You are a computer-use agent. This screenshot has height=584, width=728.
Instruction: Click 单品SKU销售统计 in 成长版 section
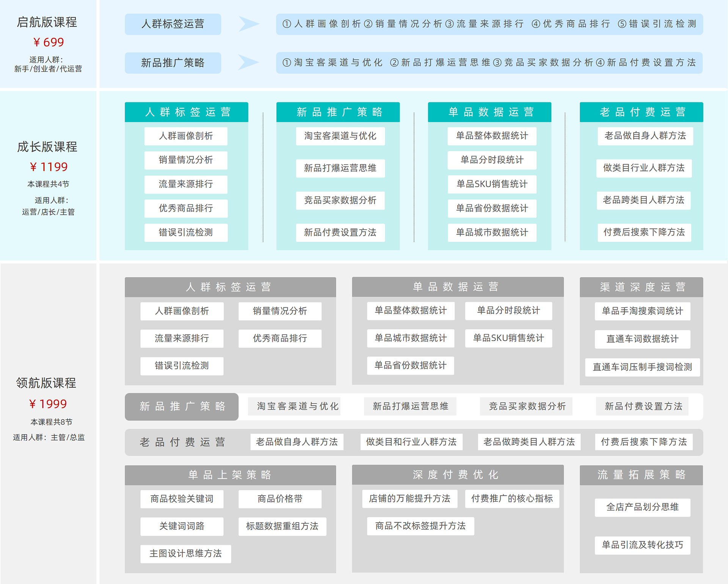492,184
